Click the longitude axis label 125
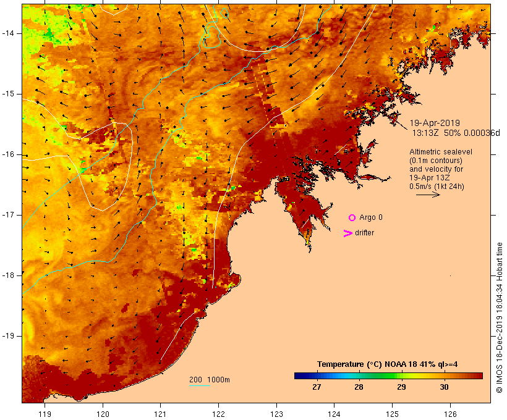 [x=392, y=414]
